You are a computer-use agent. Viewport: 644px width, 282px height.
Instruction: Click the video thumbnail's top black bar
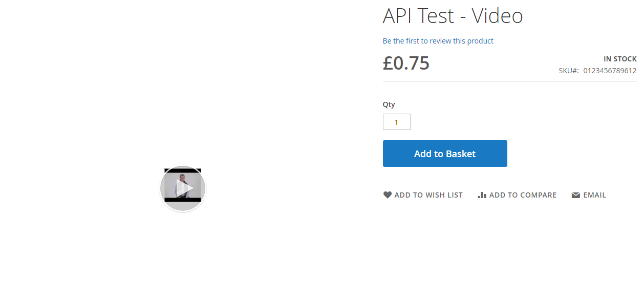click(183, 170)
